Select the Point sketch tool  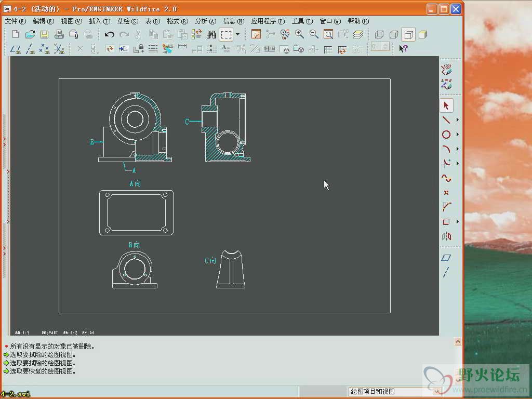pos(446,192)
